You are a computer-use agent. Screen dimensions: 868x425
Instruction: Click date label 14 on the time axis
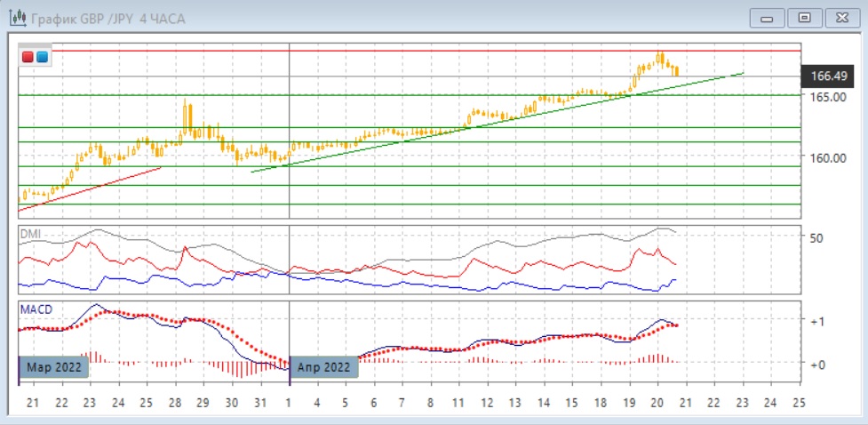click(544, 402)
